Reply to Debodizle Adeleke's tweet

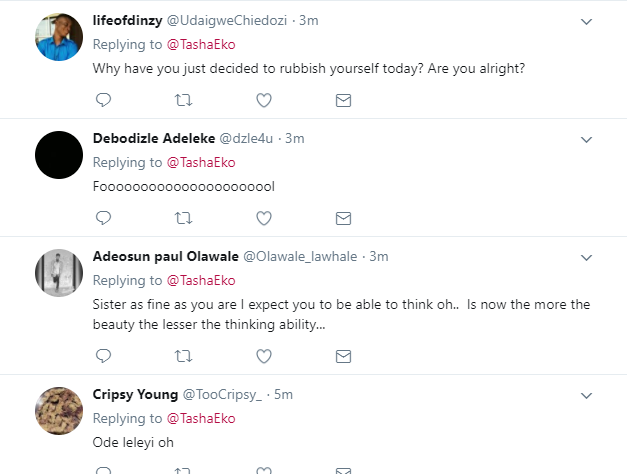(x=102, y=217)
